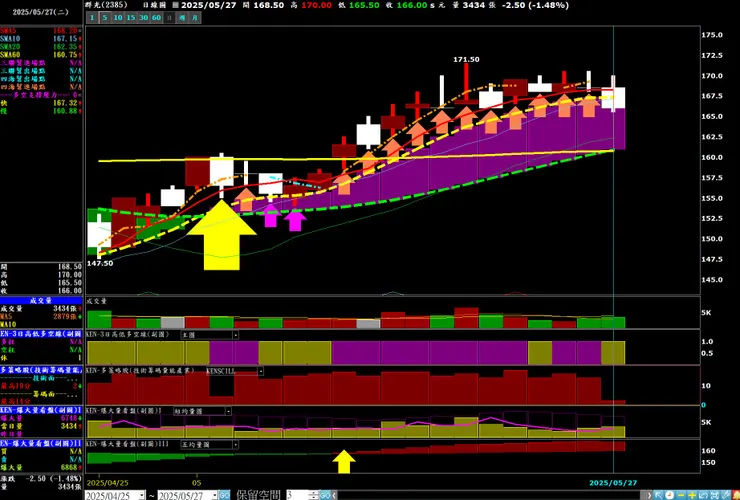Viewport: 740px width, 500px height.
Task: Click the 2025/05/27 date axis marker
Action: point(613,483)
